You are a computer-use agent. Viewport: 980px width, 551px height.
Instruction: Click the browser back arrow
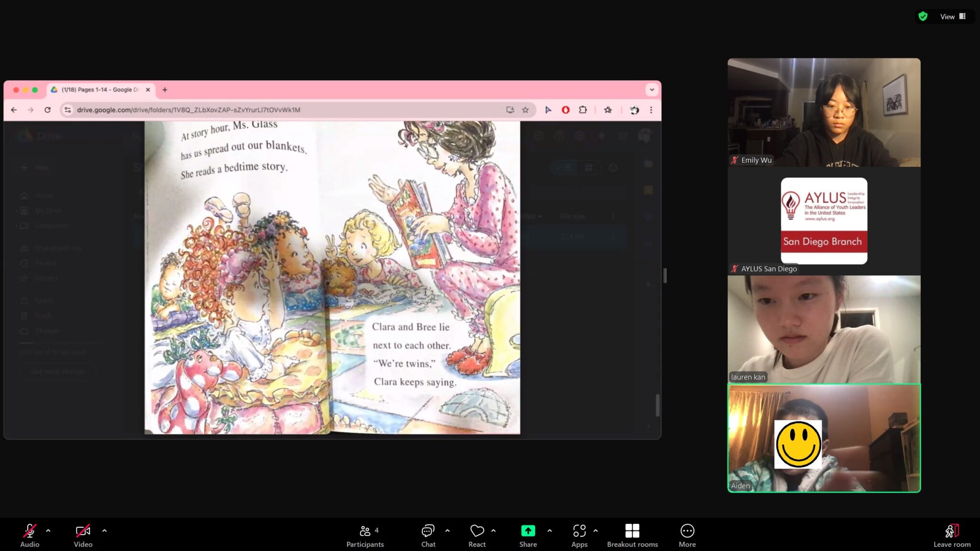[14, 110]
